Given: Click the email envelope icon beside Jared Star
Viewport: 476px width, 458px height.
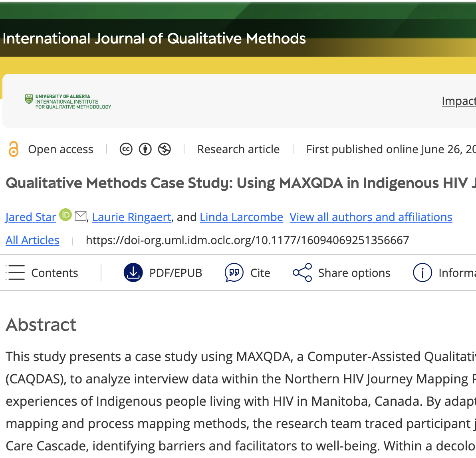Looking at the screenshot, I should [80, 216].
